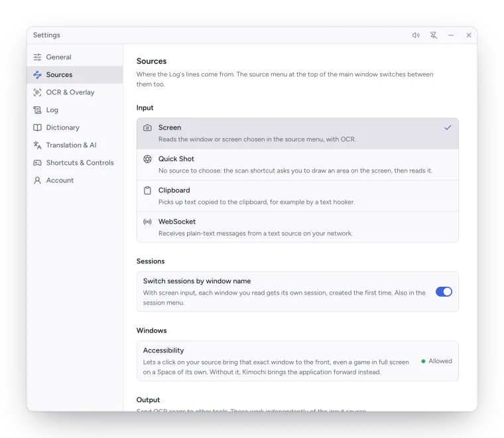Select the Sources tab label

(x=59, y=74)
